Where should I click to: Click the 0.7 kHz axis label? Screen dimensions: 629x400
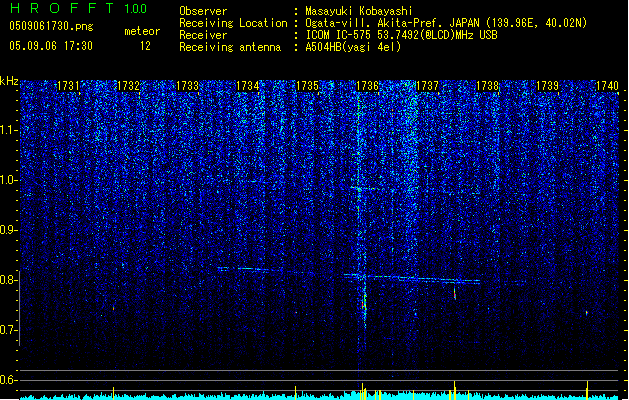(x=9, y=330)
